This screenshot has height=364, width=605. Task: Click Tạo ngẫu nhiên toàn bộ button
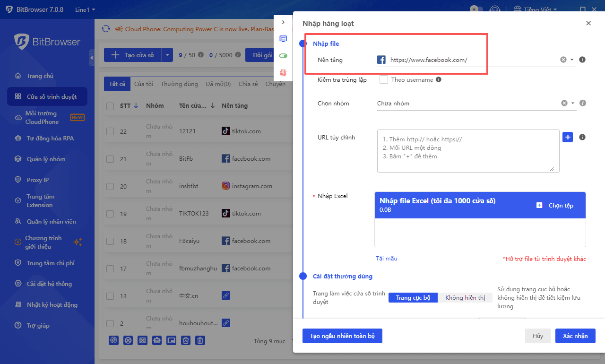coord(342,336)
